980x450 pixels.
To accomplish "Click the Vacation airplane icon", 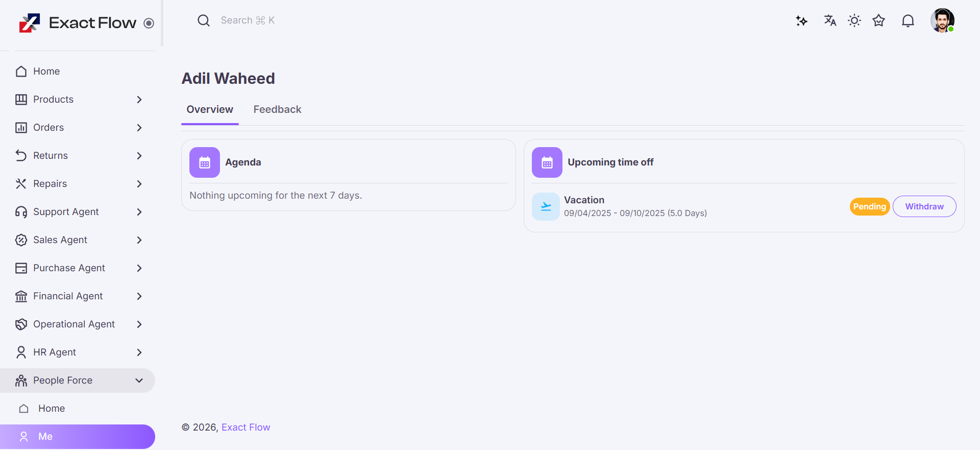I will click(546, 206).
